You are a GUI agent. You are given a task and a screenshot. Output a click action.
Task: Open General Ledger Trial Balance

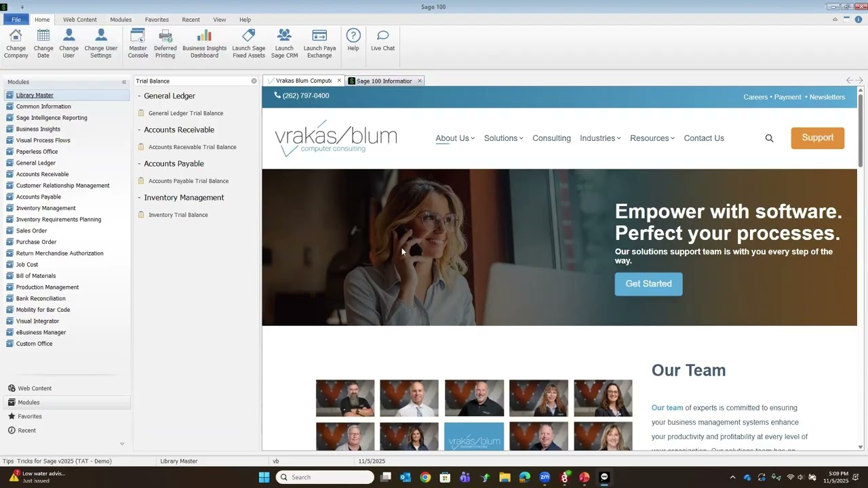(x=186, y=113)
